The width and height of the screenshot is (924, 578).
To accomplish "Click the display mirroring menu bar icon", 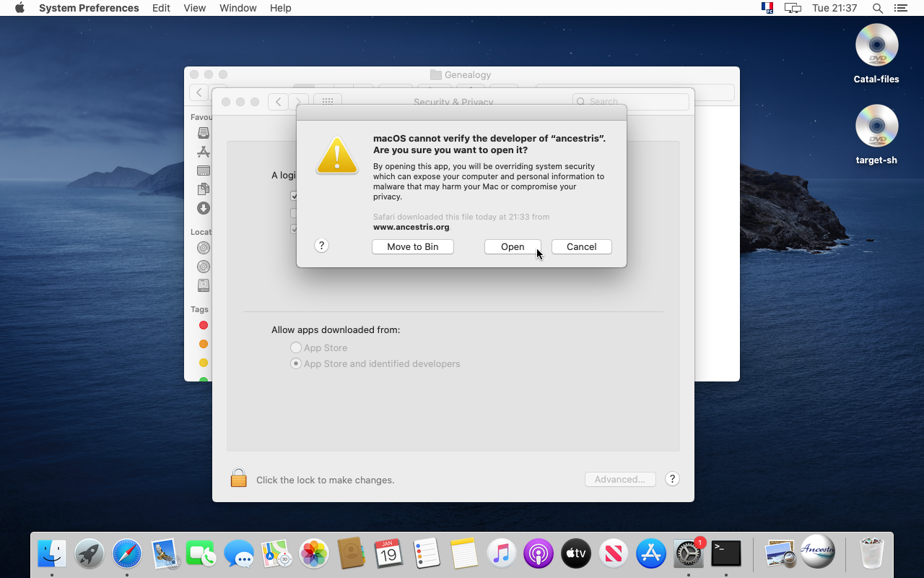I will click(793, 8).
